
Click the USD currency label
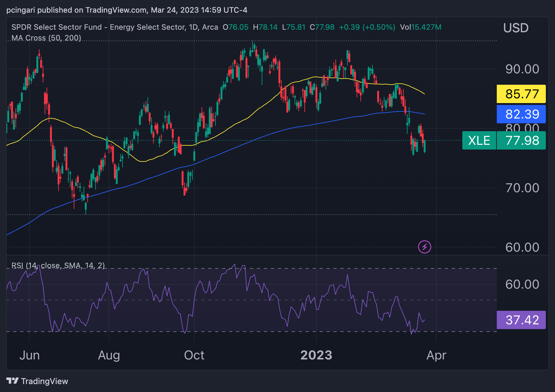(x=516, y=28)
